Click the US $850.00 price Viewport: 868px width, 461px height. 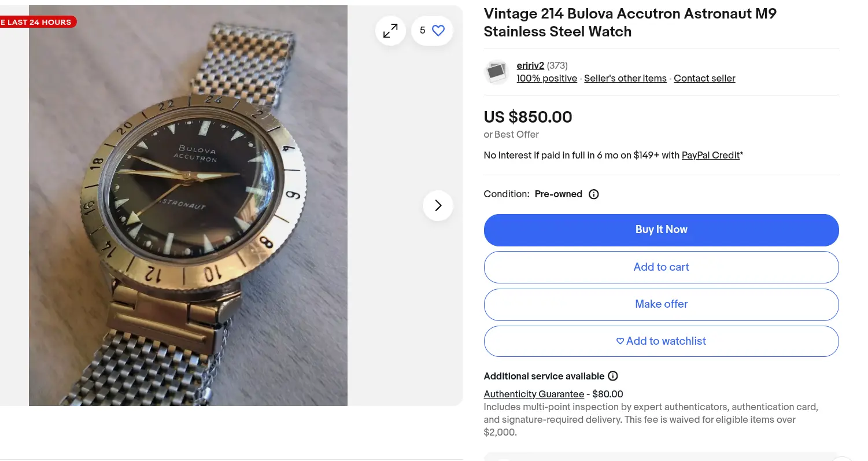[528, 117]
